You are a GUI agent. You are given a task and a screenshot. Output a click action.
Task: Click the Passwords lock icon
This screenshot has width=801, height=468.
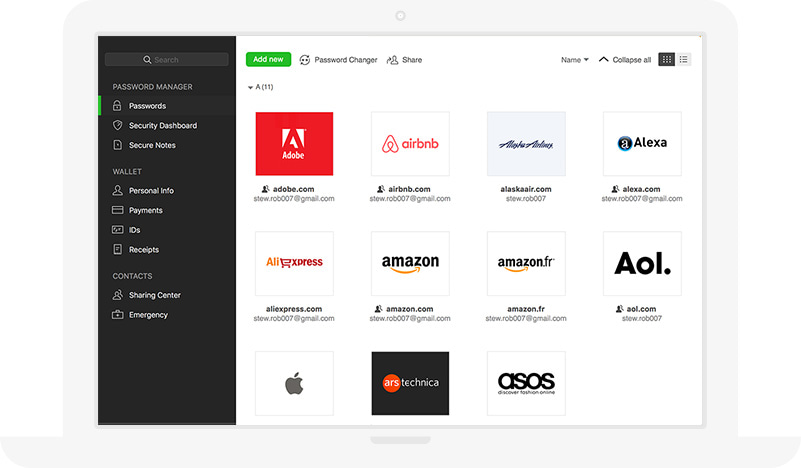(x=117, y=106)
